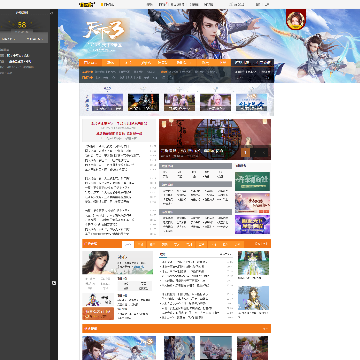Select the white active tab in the orange section header
Image resolution: width=360 pixels, height=360 pixels.
[x=128, y=244]
